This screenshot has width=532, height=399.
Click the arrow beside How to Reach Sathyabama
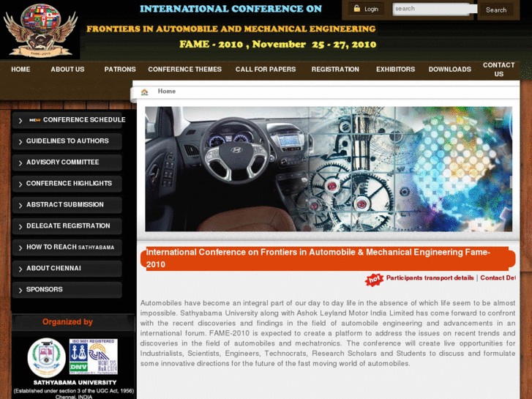(20, 248)
